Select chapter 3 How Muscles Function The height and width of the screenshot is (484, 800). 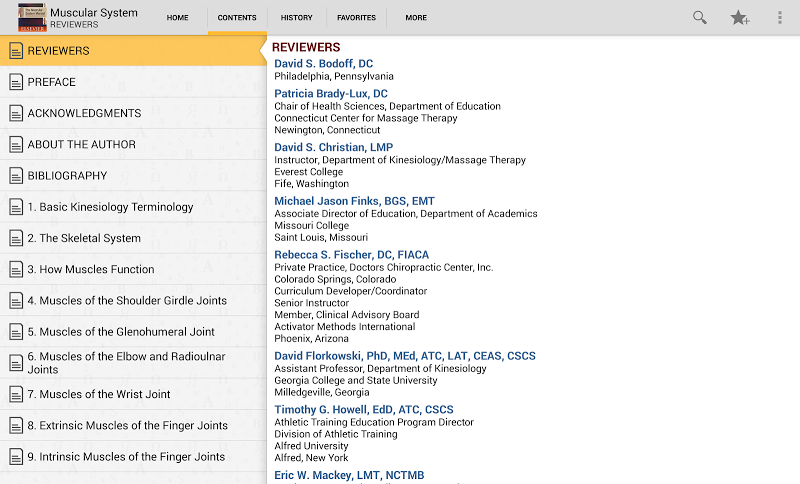pos(91,269)
